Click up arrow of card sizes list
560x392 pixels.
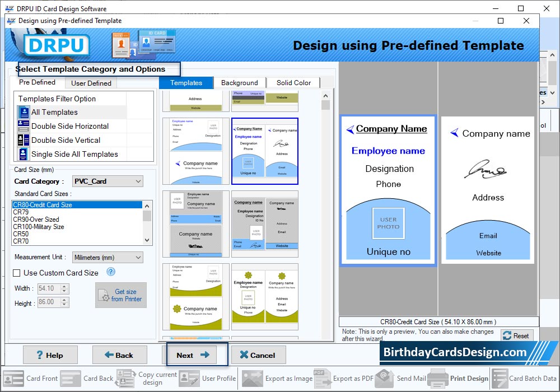pos(147,206)
